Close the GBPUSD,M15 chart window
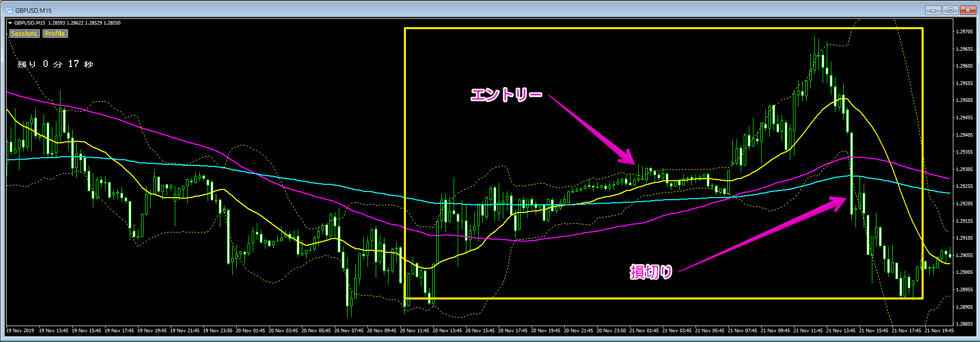 click(x=968, y=10)
